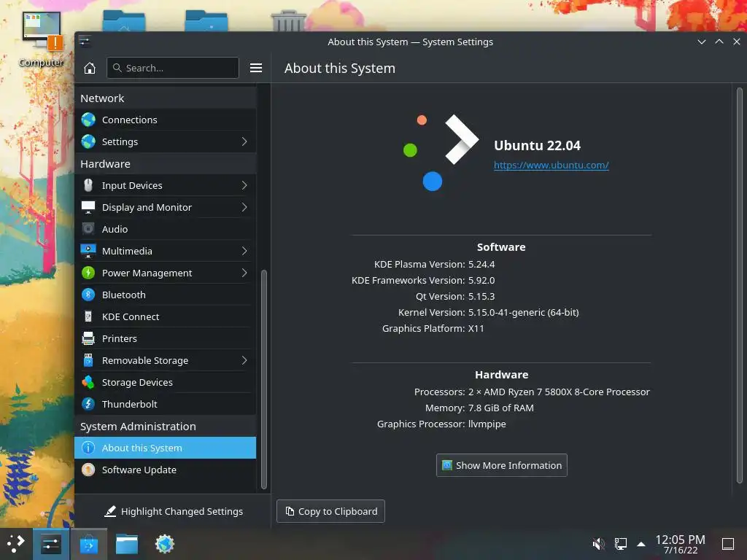
Task: Show hidden system tray icons arrow
Action: (x=641, y=544)
